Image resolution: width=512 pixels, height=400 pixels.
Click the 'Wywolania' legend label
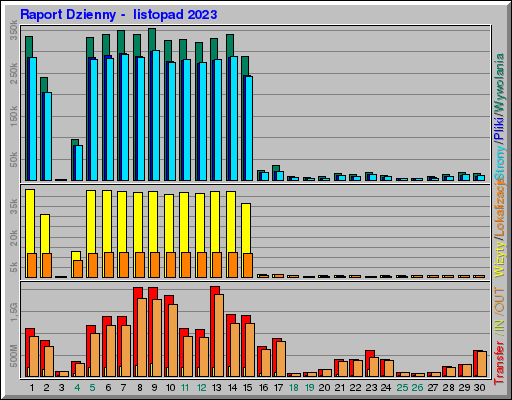499,83
